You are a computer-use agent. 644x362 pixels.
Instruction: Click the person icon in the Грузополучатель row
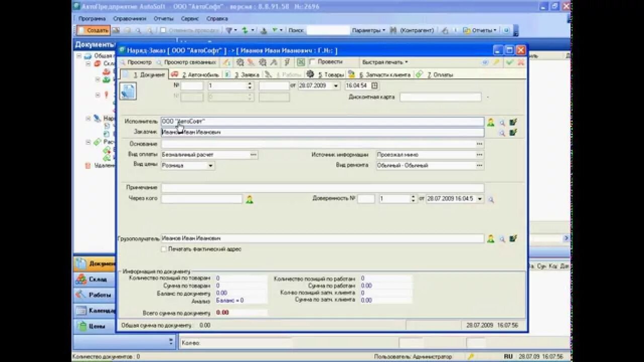tap(491, 239)
